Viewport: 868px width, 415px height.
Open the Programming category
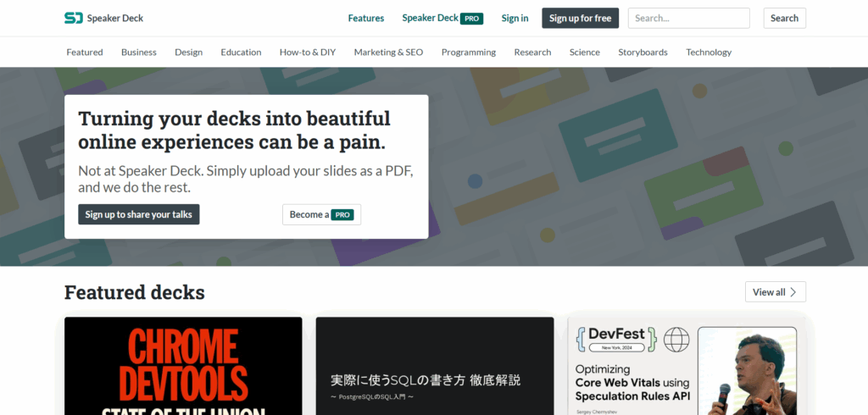[469, 52]
